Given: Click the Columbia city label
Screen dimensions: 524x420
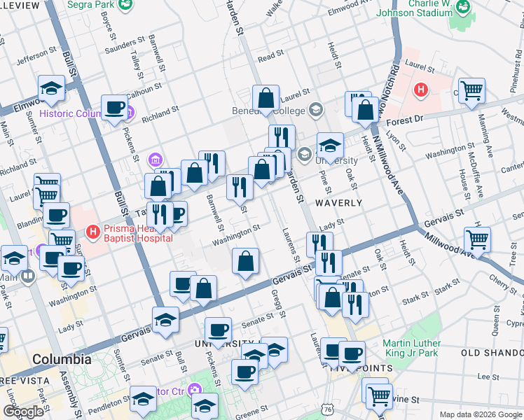Looking at the screenshot, I should 62,360.
